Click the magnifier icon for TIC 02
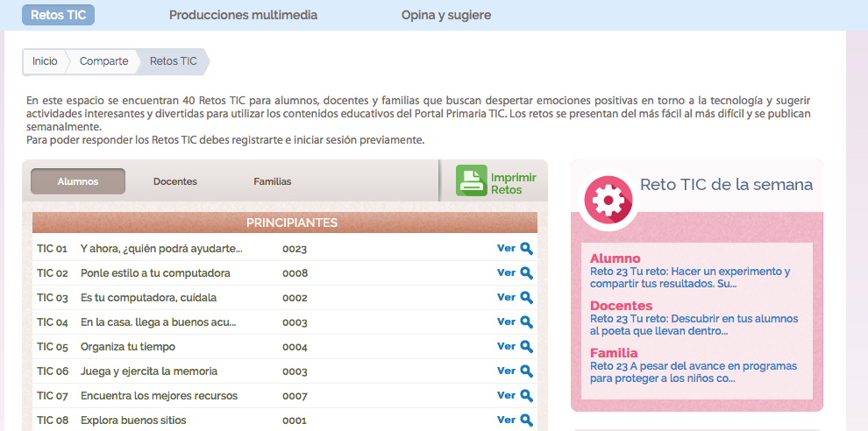Viewport: 868px width, 431px height. [527, 272]
